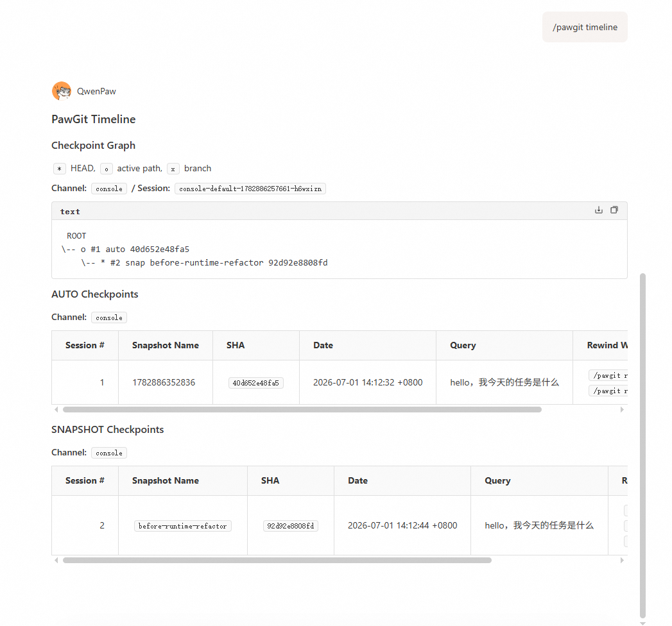Click the session ID tag console-default
This screenshot has height=626, width=672.
point(250,189)
